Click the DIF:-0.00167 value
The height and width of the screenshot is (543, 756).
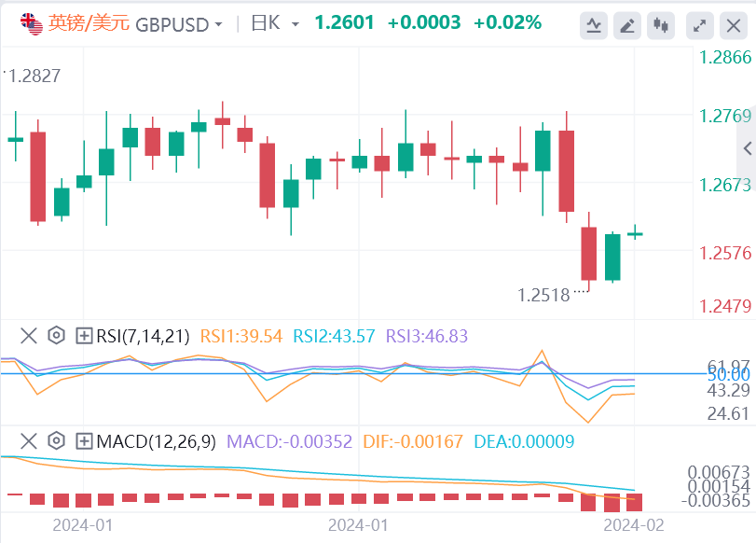[x=413, y=441]
